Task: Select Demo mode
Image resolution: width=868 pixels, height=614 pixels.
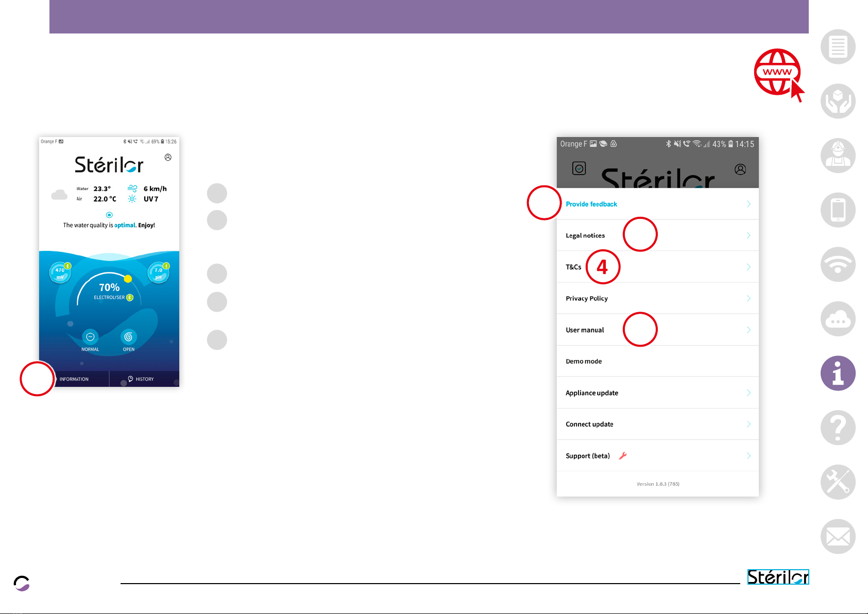Action: click(658, 361)
